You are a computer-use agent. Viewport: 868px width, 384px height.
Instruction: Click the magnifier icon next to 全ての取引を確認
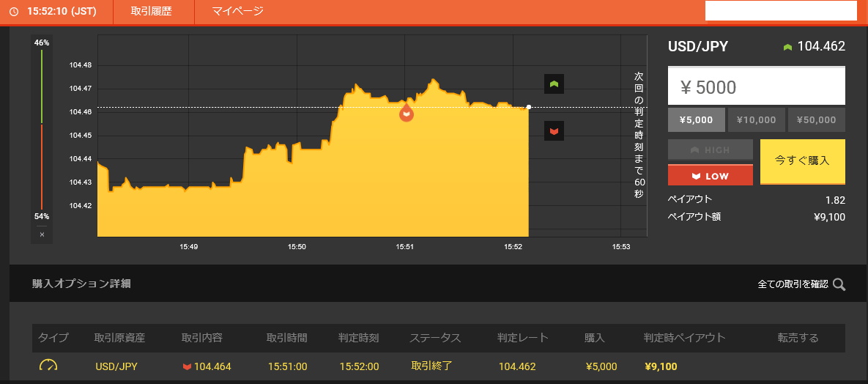(839, 284)
